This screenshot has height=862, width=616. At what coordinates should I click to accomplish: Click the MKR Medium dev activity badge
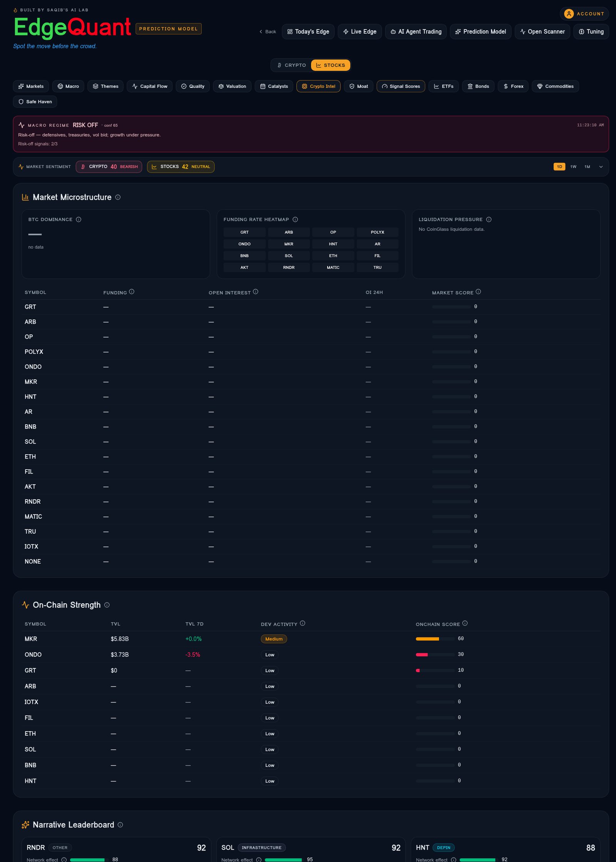click(x=274, y=639)
